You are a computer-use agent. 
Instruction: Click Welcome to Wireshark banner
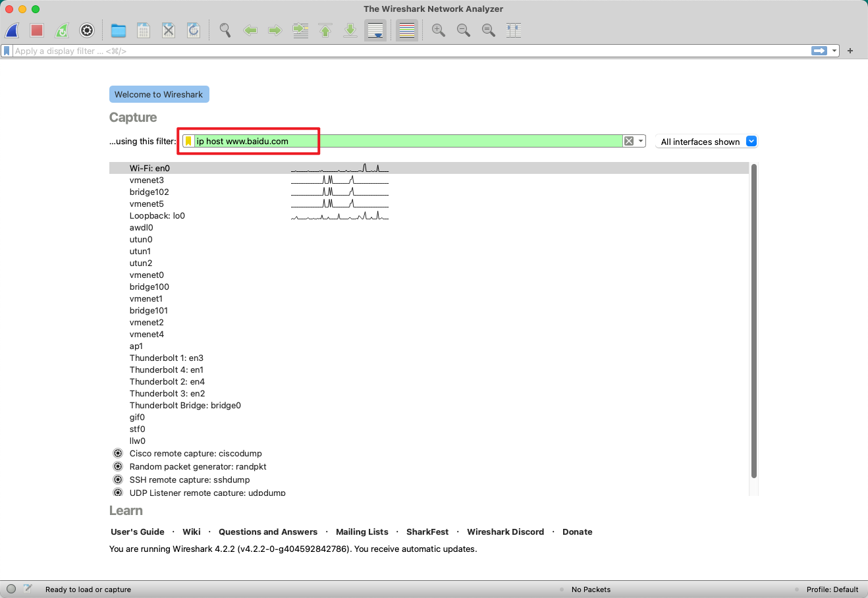pos(159,94)
